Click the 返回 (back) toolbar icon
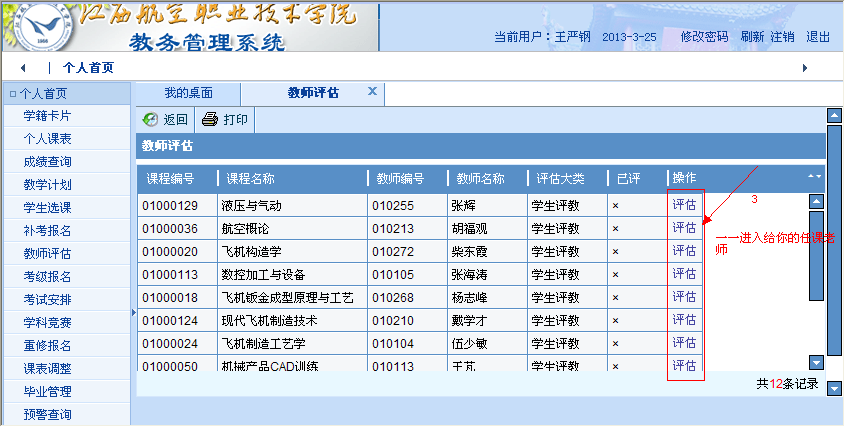The height and width of the screenshot is (427, 845). (151, 119)
